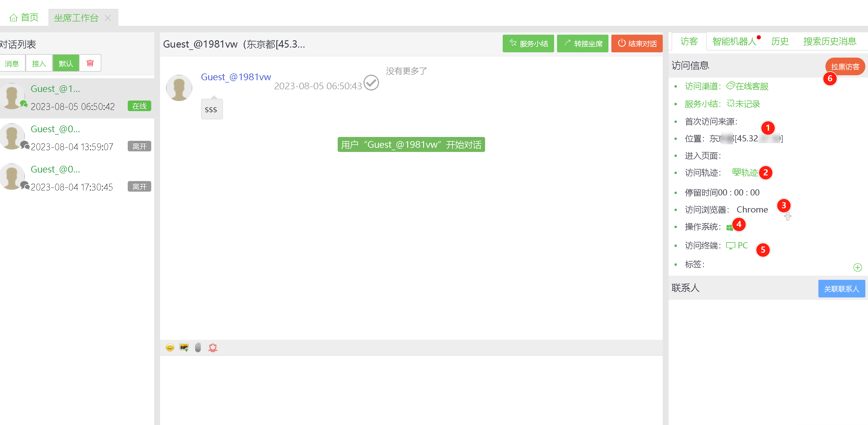Click the home icon beside 首页
The width and height of the screenshot is (868, 425).
click(x=13, y=18)
